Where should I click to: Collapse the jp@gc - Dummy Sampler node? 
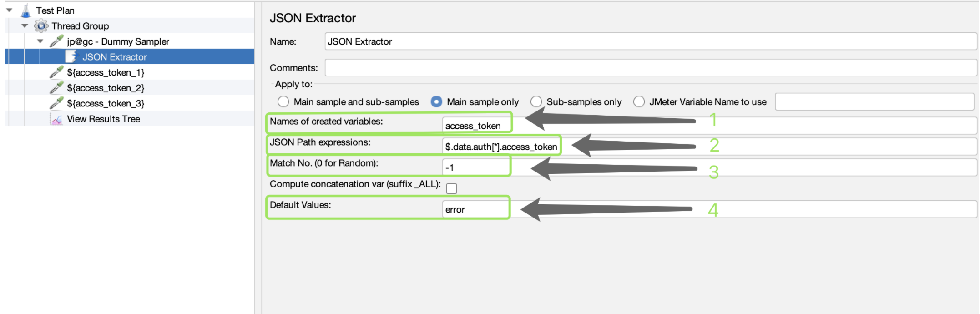pyautogui.click(x=40, y=41)
